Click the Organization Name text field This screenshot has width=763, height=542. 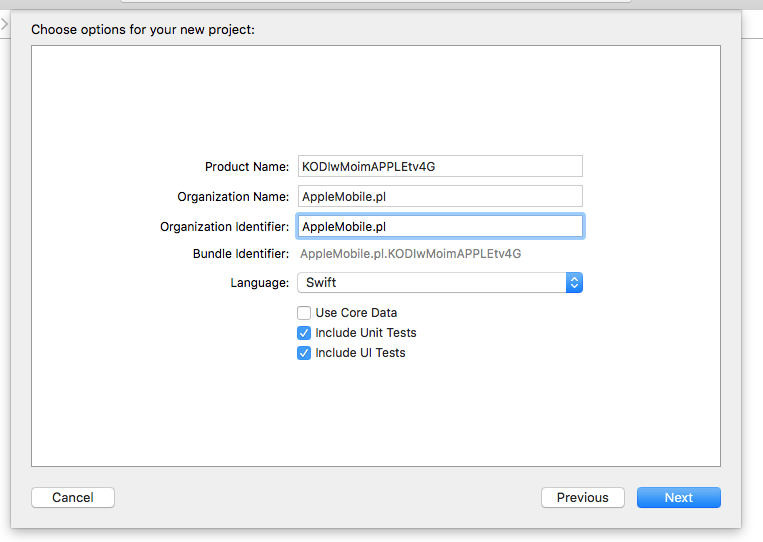click(x=439, y=196)
